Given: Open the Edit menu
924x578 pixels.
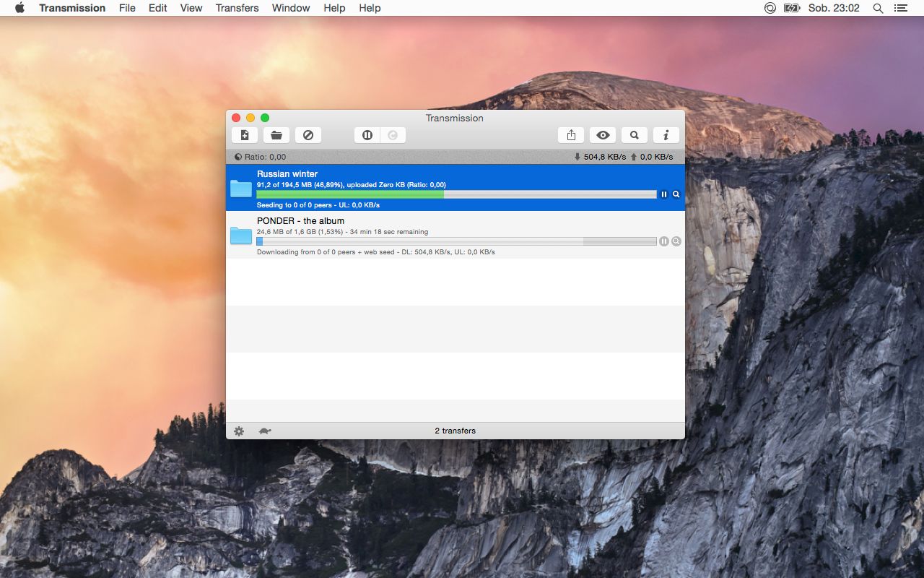Looking at the screenshot, I should 158,8.
